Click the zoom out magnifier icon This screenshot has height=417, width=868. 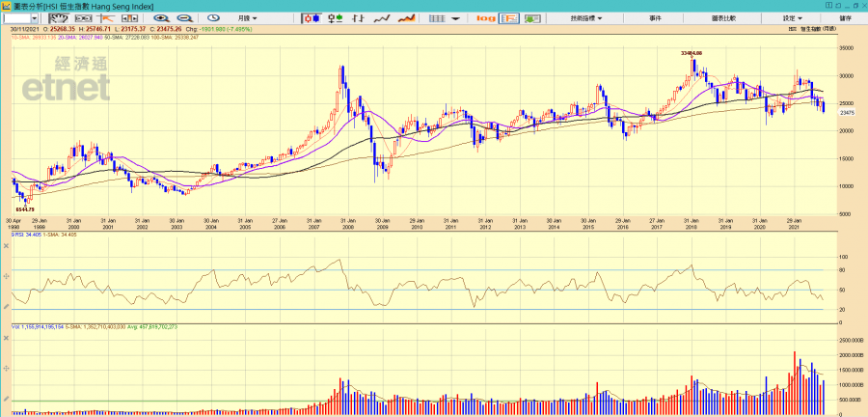pyautogui.click(x=182, y=18)
